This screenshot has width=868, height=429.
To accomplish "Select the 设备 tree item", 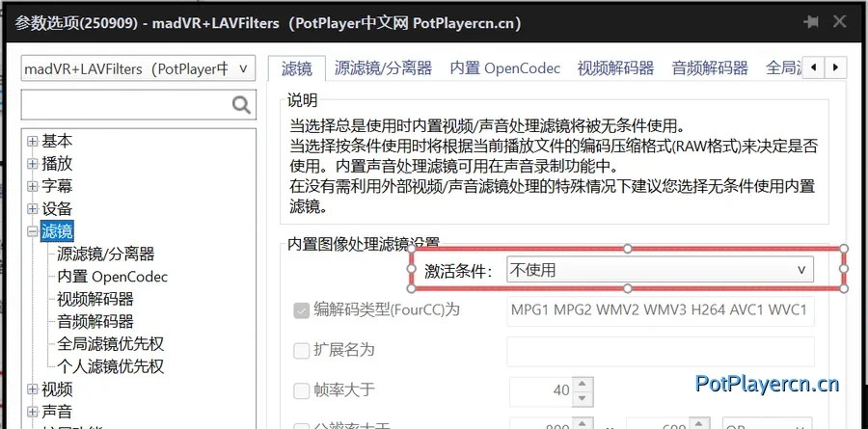I will coord(57,209).
